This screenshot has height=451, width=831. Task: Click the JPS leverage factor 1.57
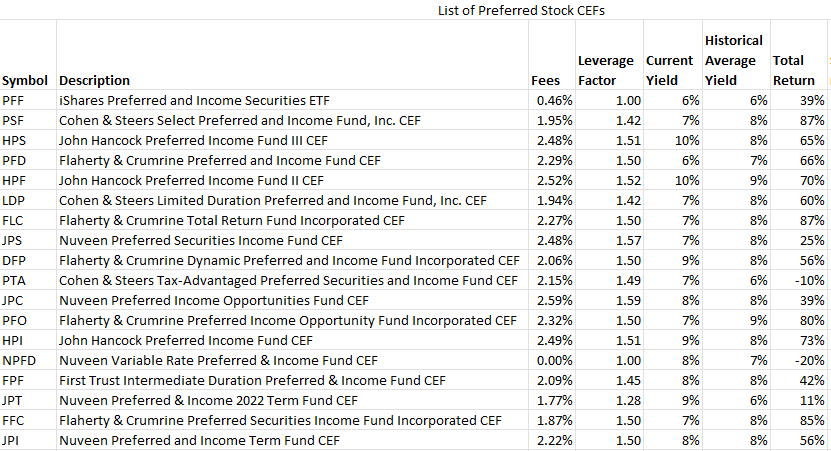[627, 240]
